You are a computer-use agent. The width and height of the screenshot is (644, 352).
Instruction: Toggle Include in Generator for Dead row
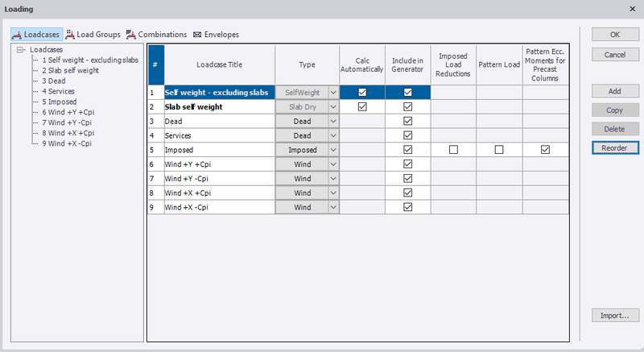pos(408,121)
